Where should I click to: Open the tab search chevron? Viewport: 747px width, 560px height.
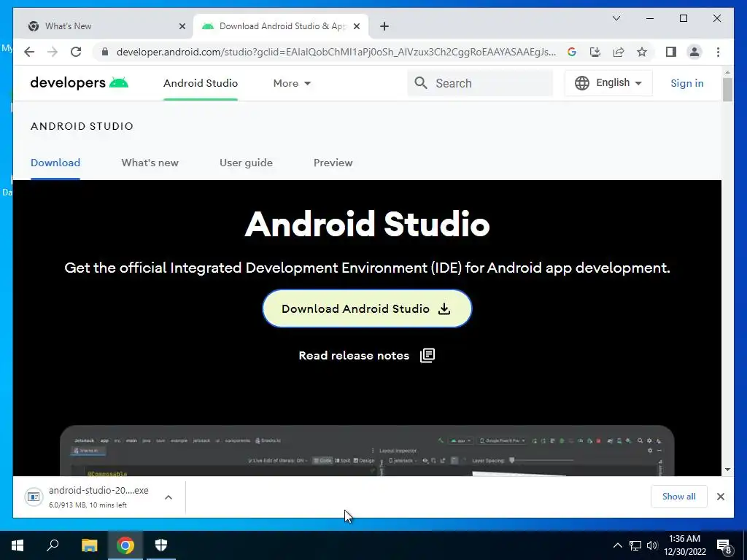[x=616, y=18]
